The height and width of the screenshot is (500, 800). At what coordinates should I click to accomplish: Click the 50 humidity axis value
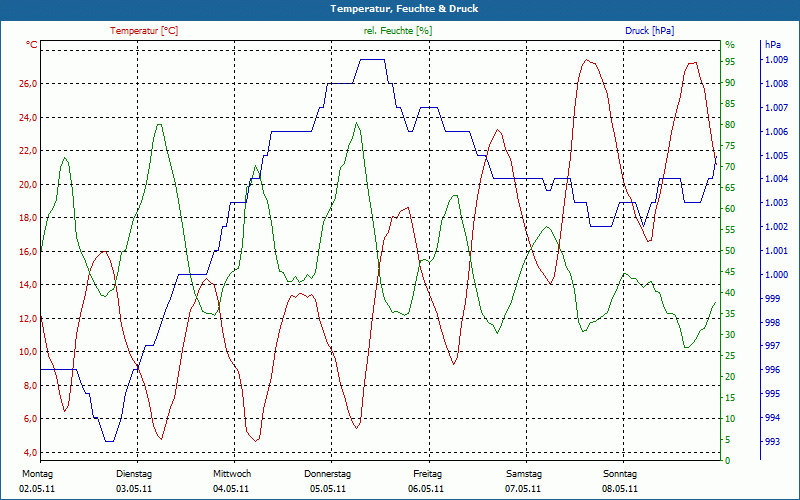pyautogui.click(x=730, y=251)
